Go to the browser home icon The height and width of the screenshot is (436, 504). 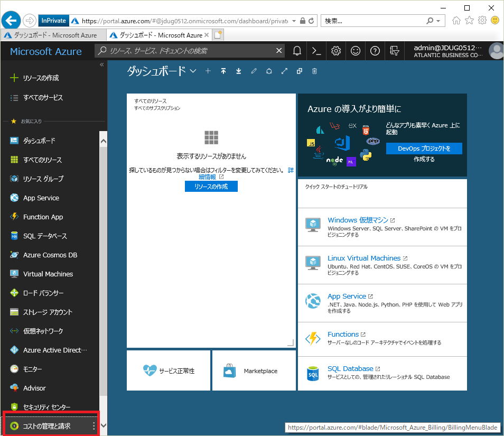tap(456, 21)
